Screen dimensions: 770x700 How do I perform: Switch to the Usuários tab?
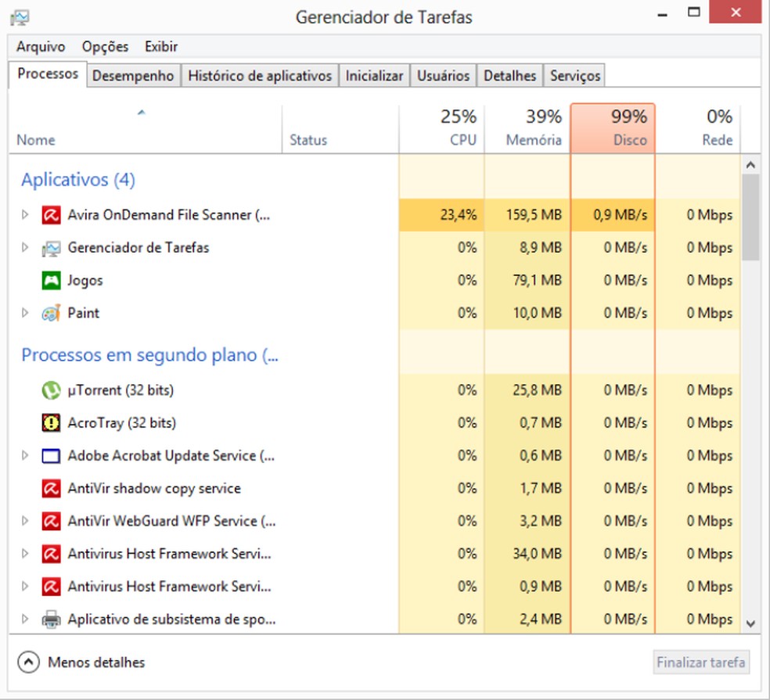click(x=444, y=76)
